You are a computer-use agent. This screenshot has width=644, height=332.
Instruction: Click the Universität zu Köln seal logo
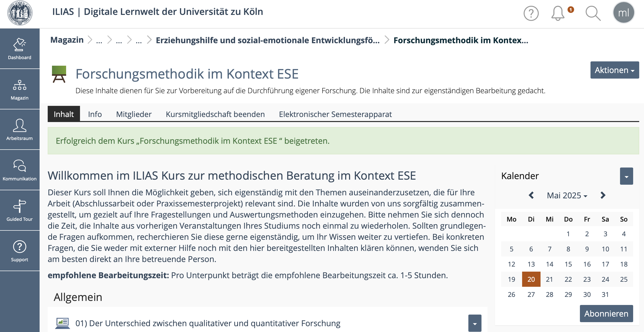(20, 13)
